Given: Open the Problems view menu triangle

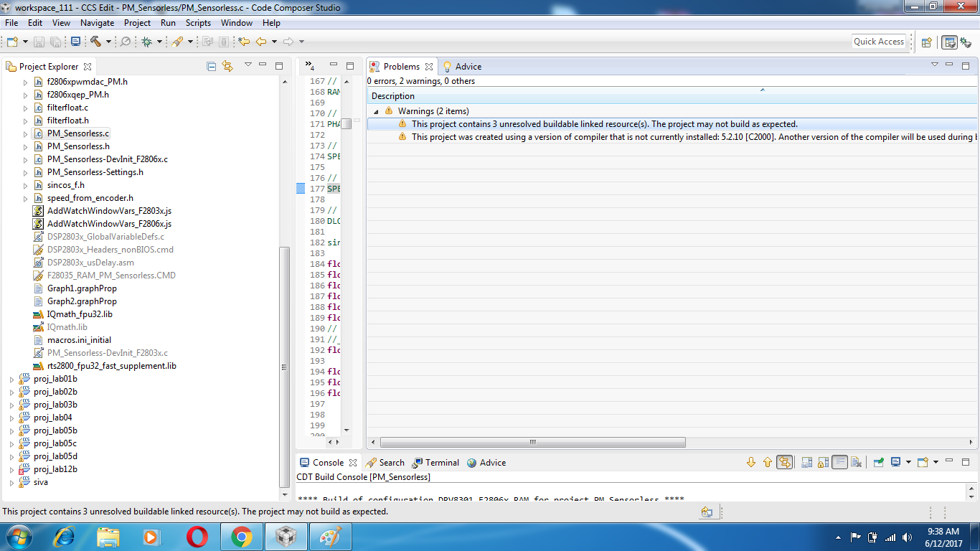Looking at the screenshot, I should 935,65.
